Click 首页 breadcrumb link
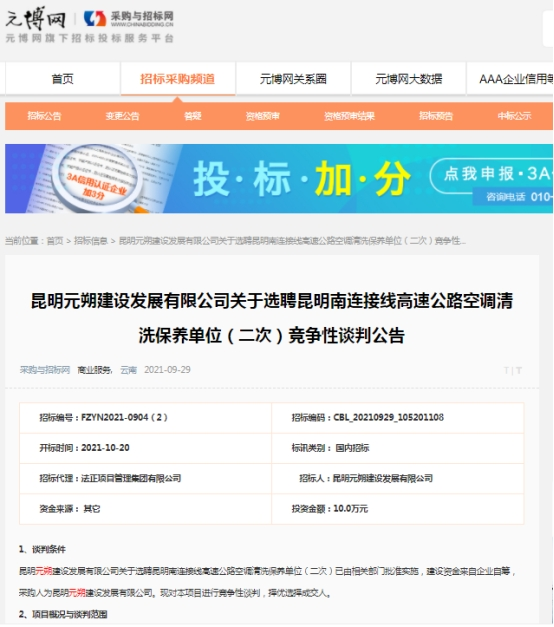Viewport: 554px width, 627px height. pyautogui.click(x=55, y=241)
